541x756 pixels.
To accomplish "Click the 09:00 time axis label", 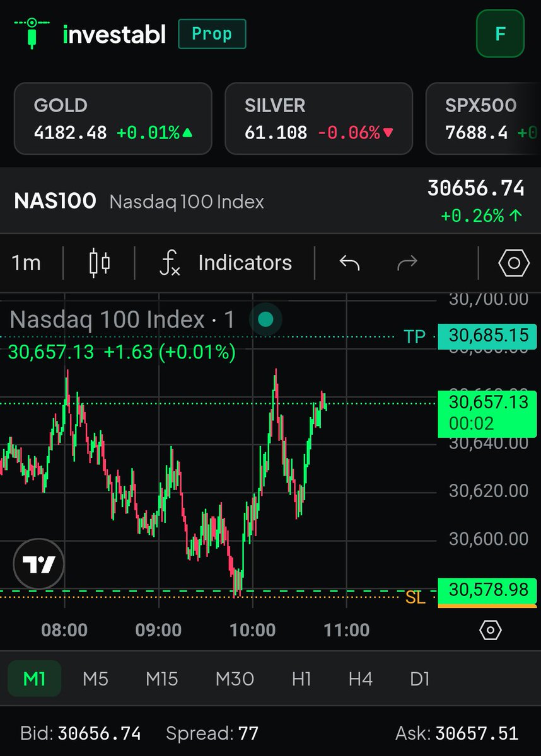I will click(x=159, y=630).
